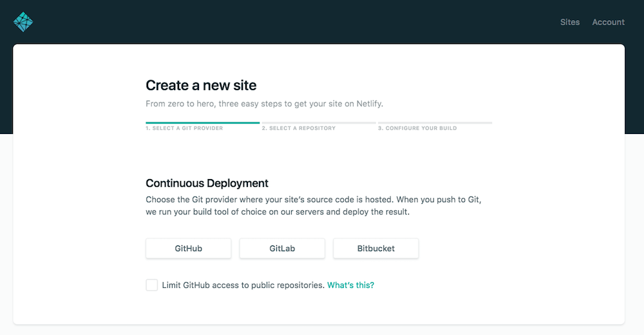Choose GitLab as the Git provider
Screen dimensions: 644x335
click(282, 248)
